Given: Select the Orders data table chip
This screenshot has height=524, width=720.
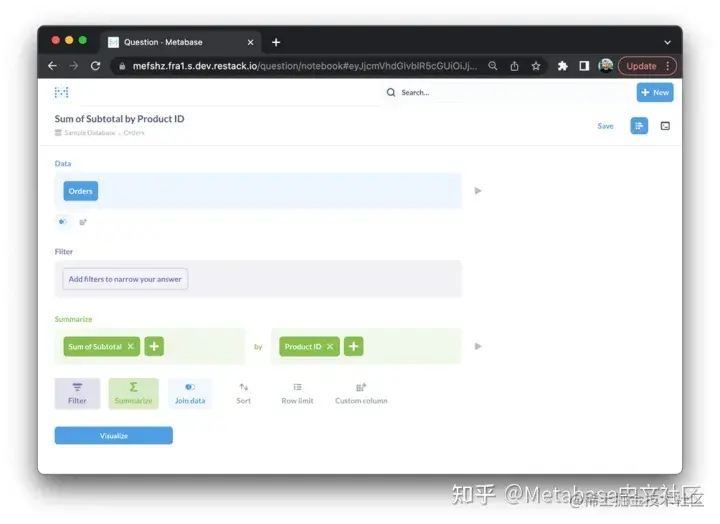Looking at the screenshot, I should (81, 191).
